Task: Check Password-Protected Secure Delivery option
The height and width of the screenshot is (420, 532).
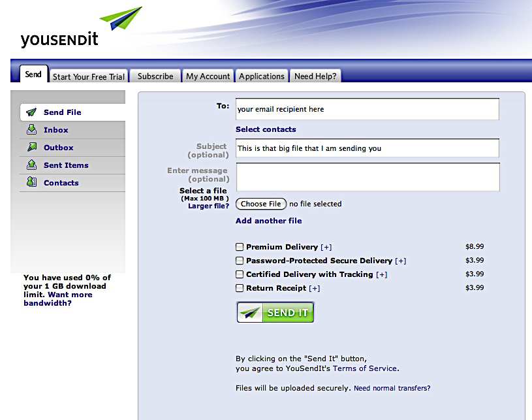Action: tap(240, 261)
